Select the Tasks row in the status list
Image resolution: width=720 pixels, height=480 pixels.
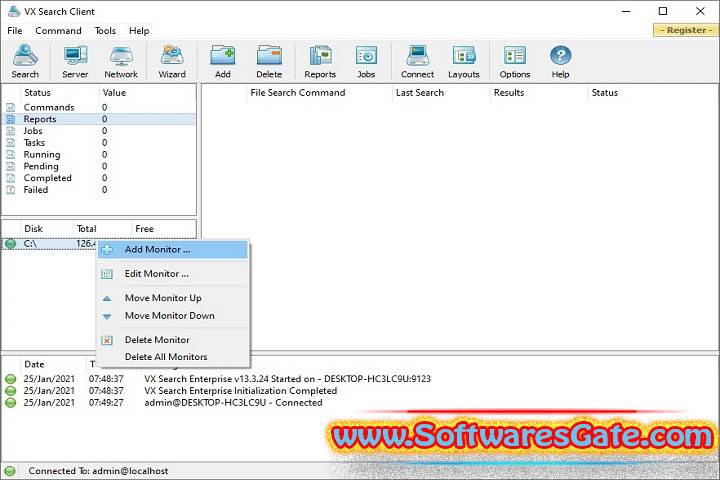pyautogui.click(x=99, y=142)
